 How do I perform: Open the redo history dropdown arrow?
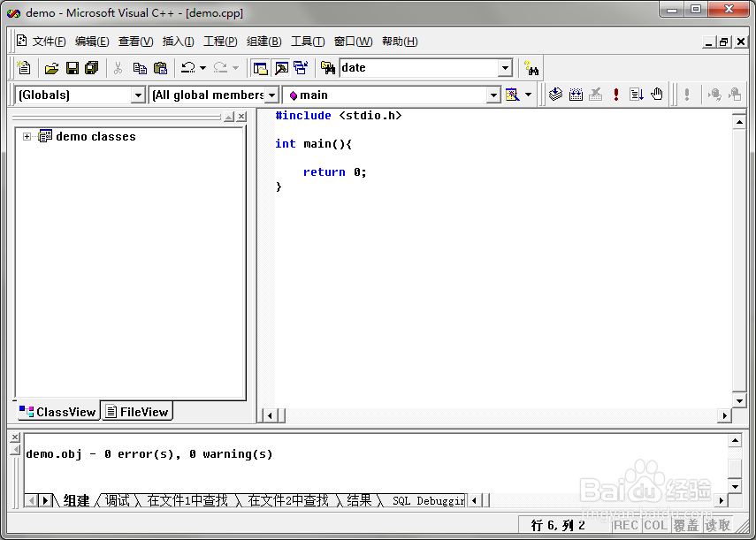point(235,68)
